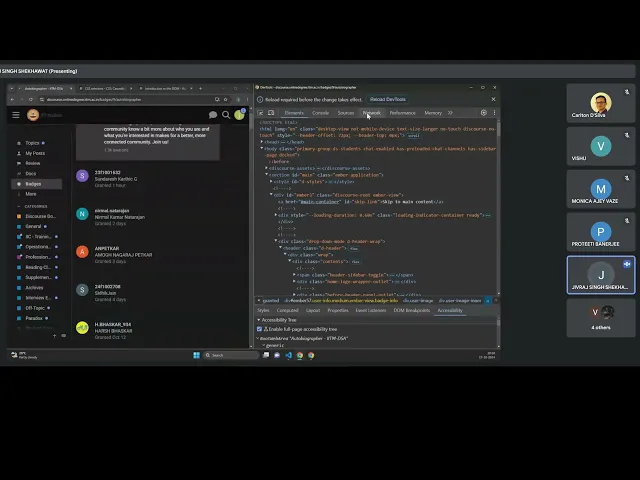Collapse the header d-header node
The height and width of the screenshot is (480, 640).
pyautogui.click(x=280, y=248)
